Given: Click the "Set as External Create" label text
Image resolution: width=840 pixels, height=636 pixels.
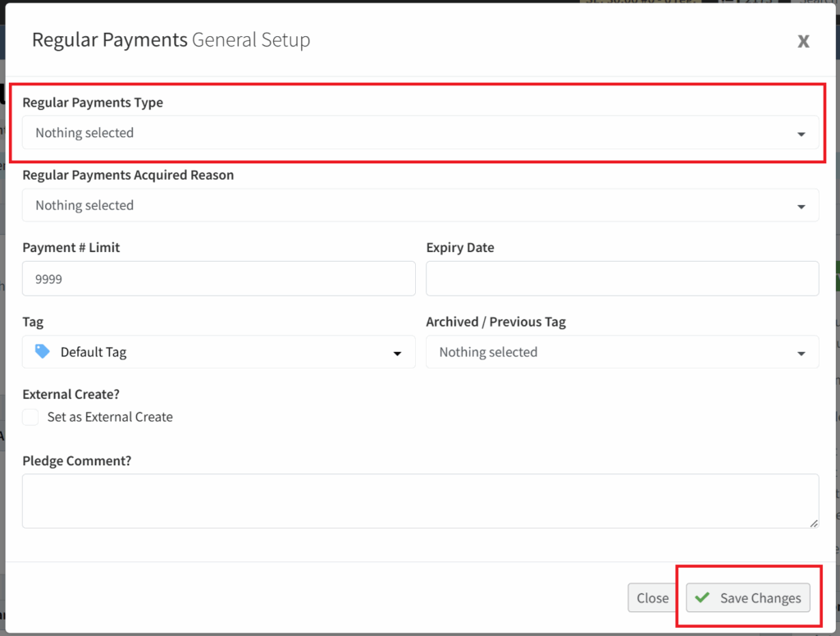Looking at the screenshot, I should [110, 417].
